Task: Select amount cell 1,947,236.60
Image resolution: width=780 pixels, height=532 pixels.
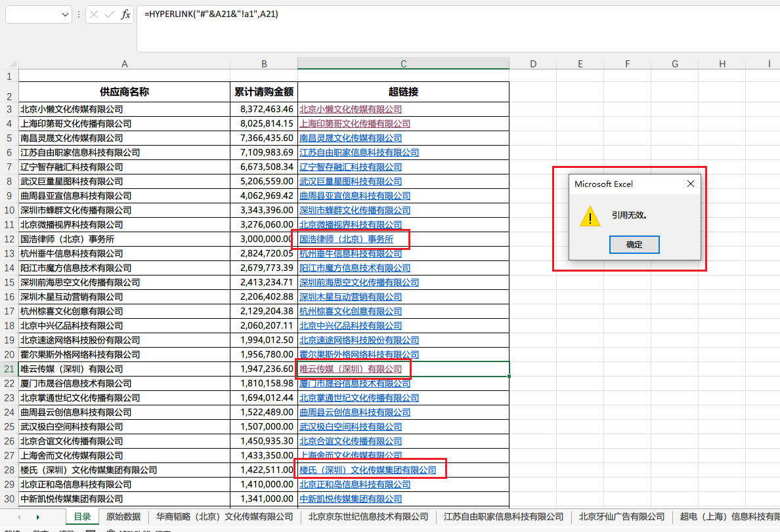Action: (x=264, y=369)
